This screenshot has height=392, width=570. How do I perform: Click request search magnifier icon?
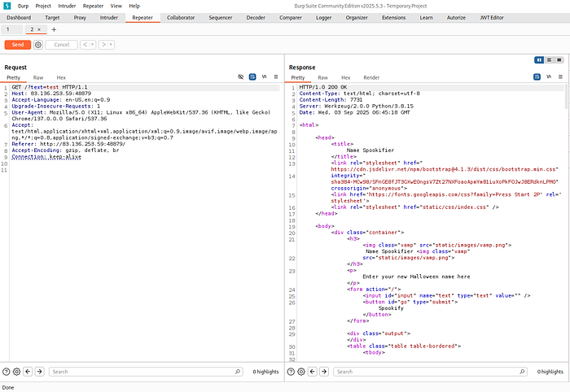[238, 372]
